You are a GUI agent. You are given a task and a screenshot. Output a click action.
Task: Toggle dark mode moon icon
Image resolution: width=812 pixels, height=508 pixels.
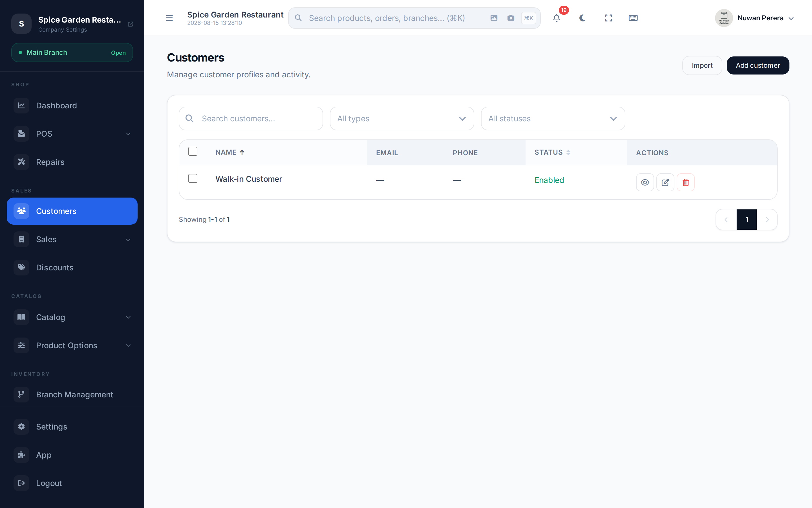point(582,18)
